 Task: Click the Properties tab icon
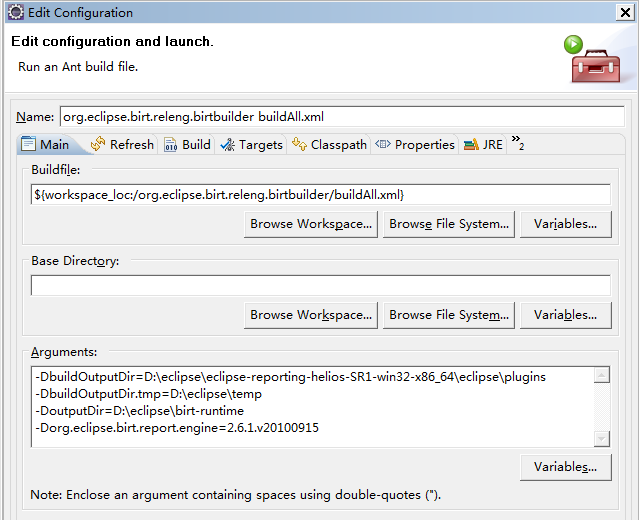pos(383,144)
